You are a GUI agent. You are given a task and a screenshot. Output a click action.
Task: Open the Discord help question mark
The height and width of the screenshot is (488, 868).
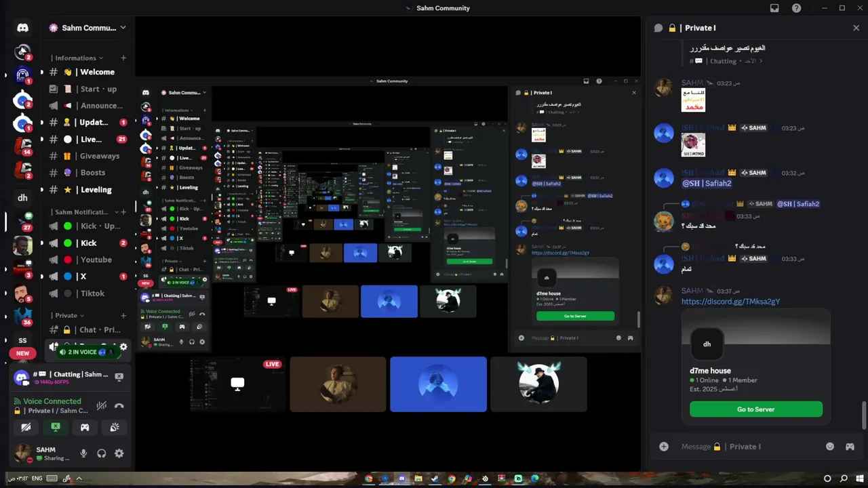pos(797,8)
